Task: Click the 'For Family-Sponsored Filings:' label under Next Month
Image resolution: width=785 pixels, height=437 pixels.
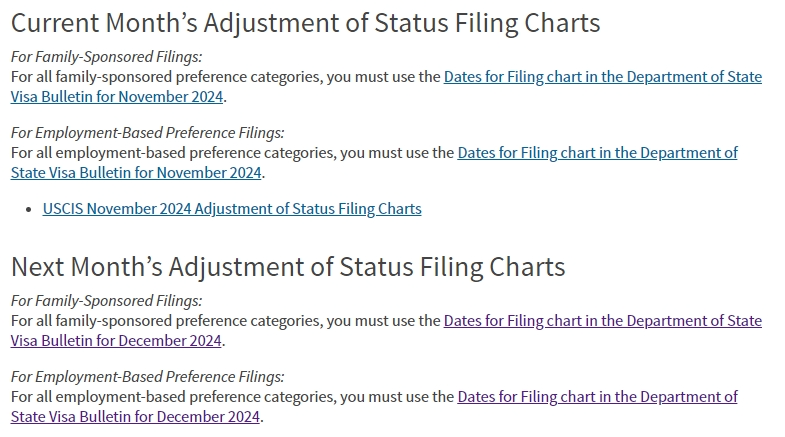Action: point(107,300)
